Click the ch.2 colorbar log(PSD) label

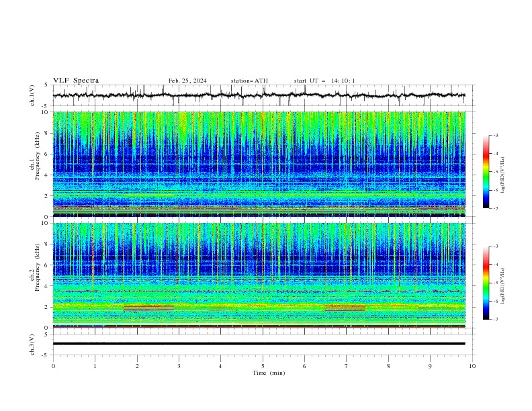pos(502,286)
